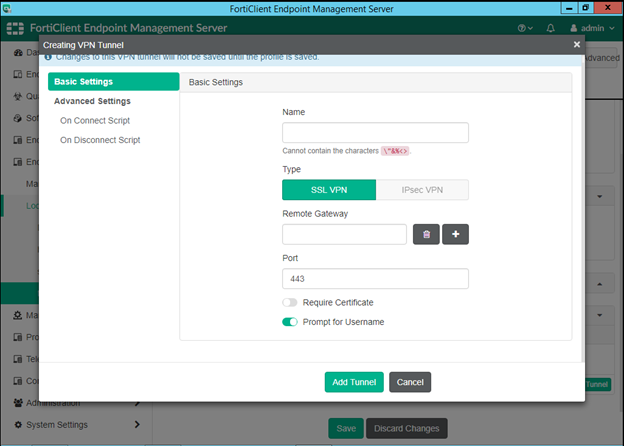
Task: Click the Name input field
Action: pos(375,133)
